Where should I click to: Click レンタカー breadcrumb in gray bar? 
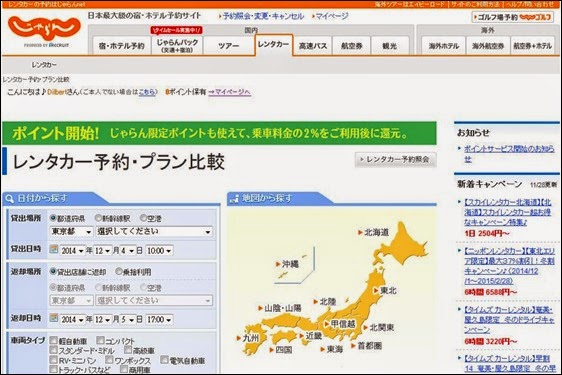click(44, 65)
